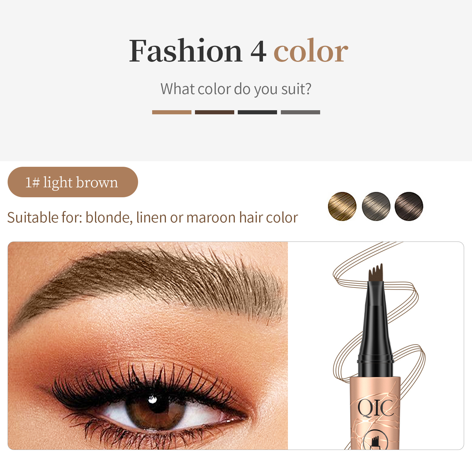Click What color do you suit? text
This screenshot has width=472, height=476.
click(236, 89)
